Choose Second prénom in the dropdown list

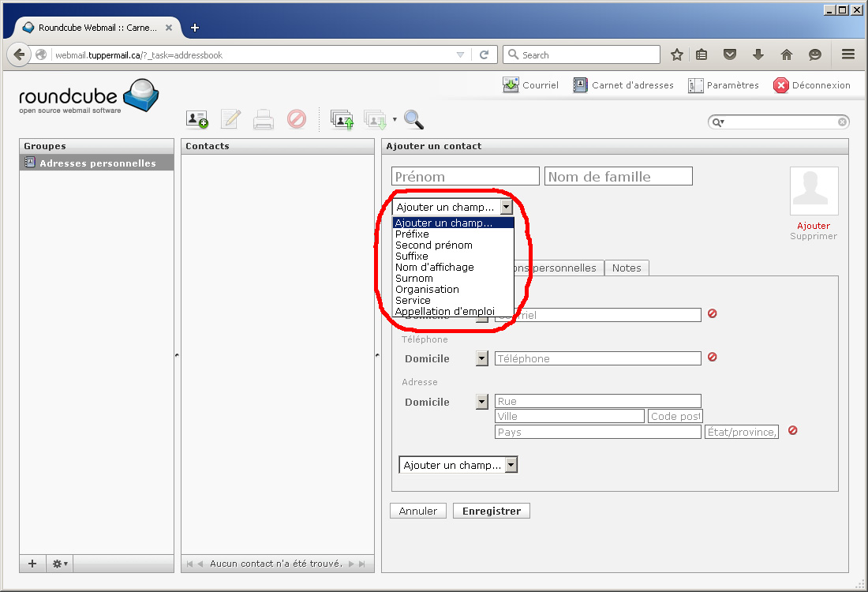click(433, 245)
